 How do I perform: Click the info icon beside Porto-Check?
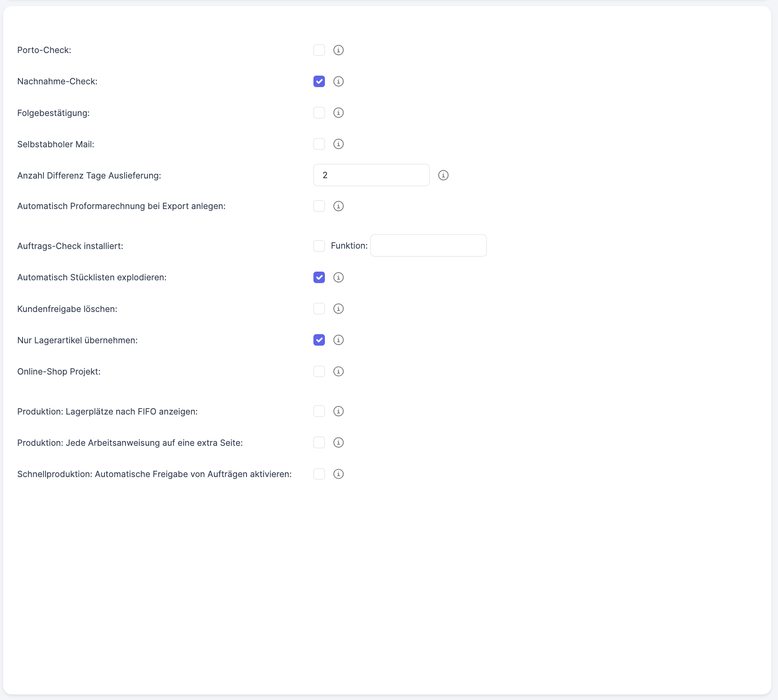pyautogui.click(x=338, y=50)
